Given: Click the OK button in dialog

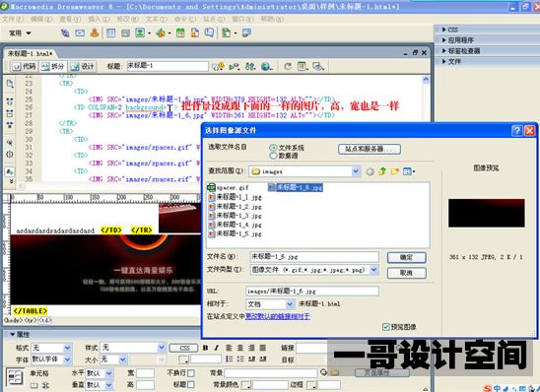Looking at the screenshot, I should click(x=406, y=257).
